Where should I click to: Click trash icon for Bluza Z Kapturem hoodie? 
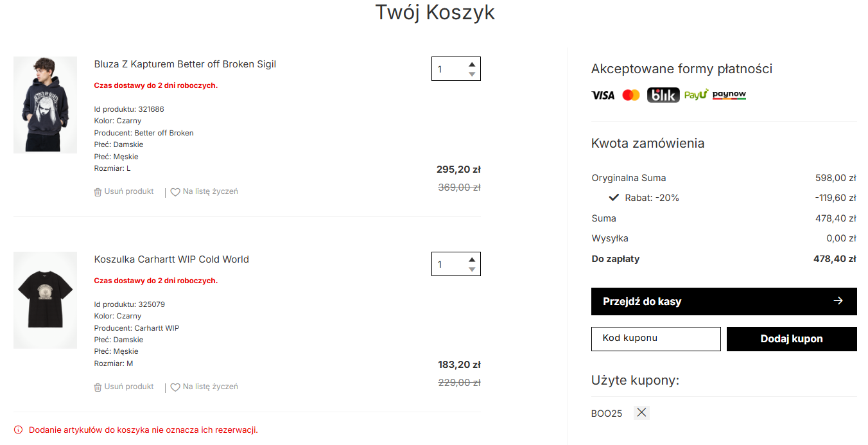(98, 192)
